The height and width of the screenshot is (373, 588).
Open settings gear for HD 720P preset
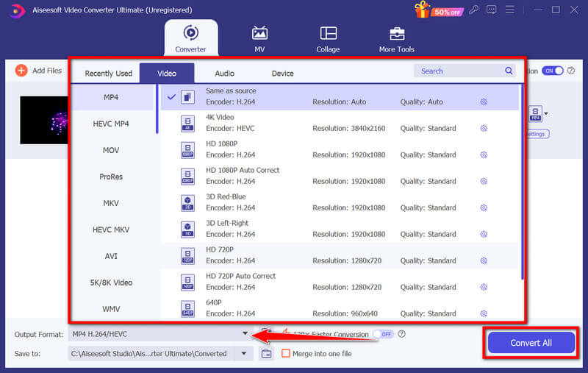tap(484, 260)
